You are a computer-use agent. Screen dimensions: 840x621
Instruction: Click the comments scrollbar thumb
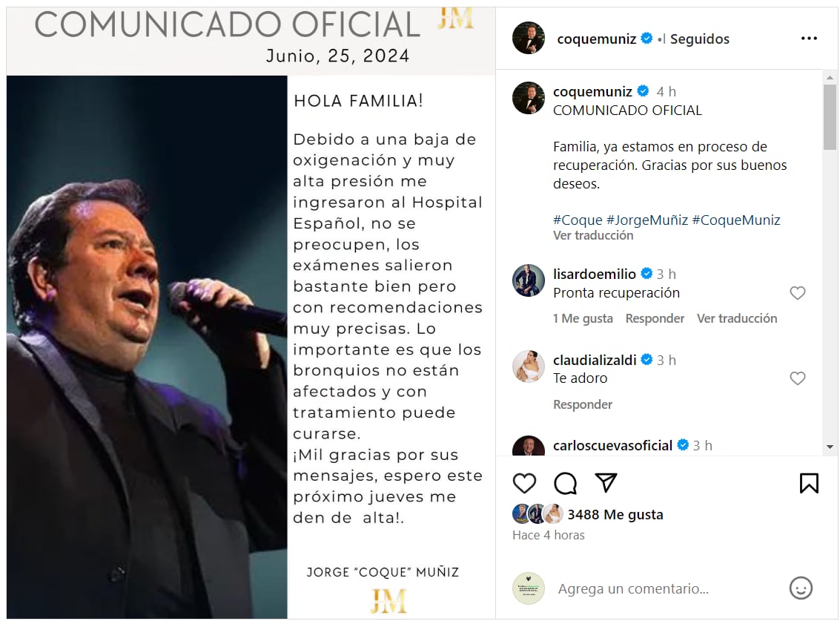tap(830, 117)
